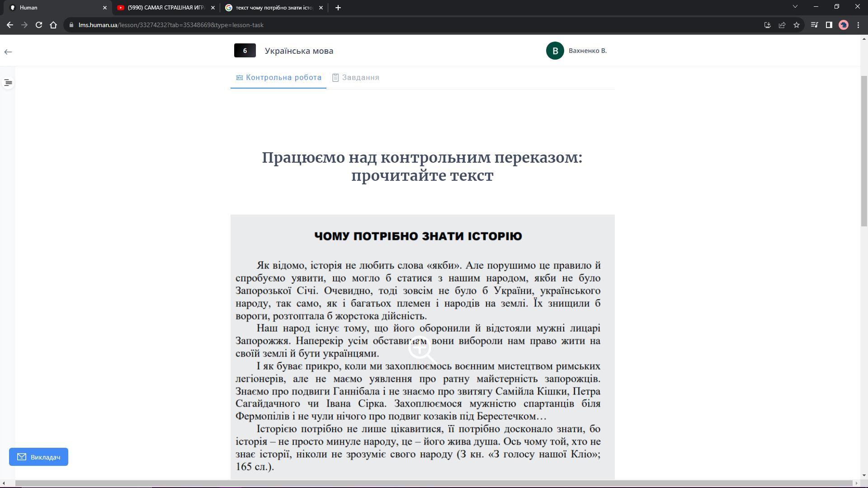Open a new browser tab
The image size is (868, 488).
(338, 8)
